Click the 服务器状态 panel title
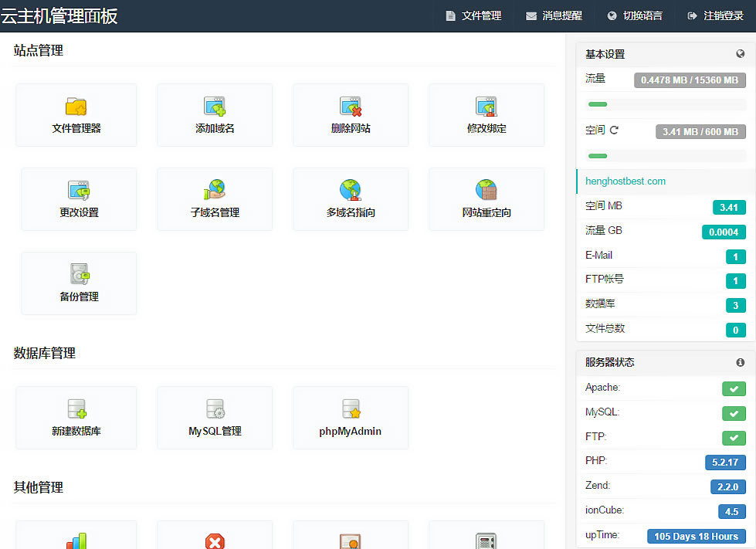 click(x=609, y=362)
